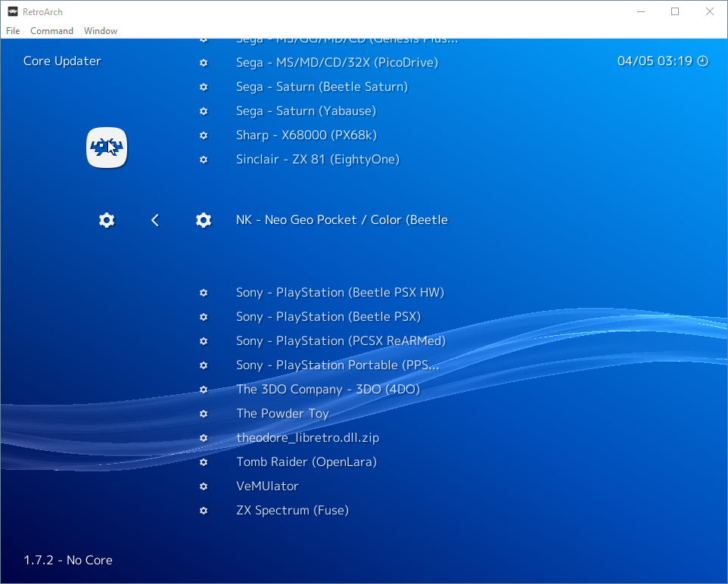Select Sega - MS/MD/CD/32X (PicoDrive) core
This screenshot has height=584, width=728.
pyautogui.click(x=337, y=63)
